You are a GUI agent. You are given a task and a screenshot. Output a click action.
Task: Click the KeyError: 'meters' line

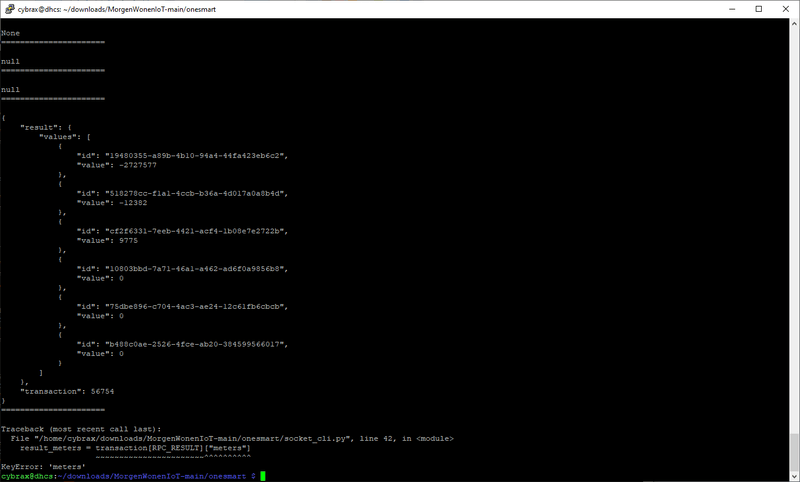pyautogui.click(x=43, y=467)
